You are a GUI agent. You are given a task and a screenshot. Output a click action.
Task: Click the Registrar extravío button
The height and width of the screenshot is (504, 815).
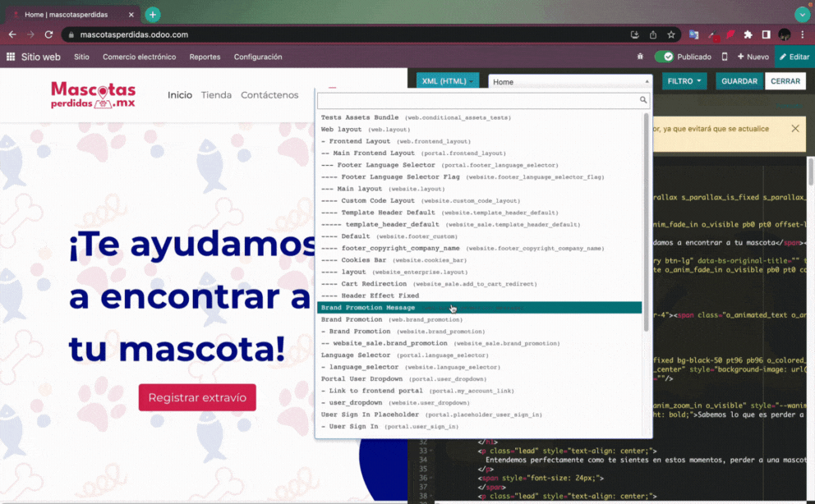coord(197,397)
